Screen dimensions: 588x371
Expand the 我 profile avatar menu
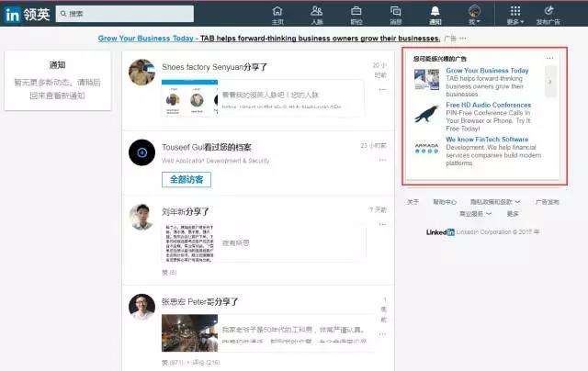point(474,15)
